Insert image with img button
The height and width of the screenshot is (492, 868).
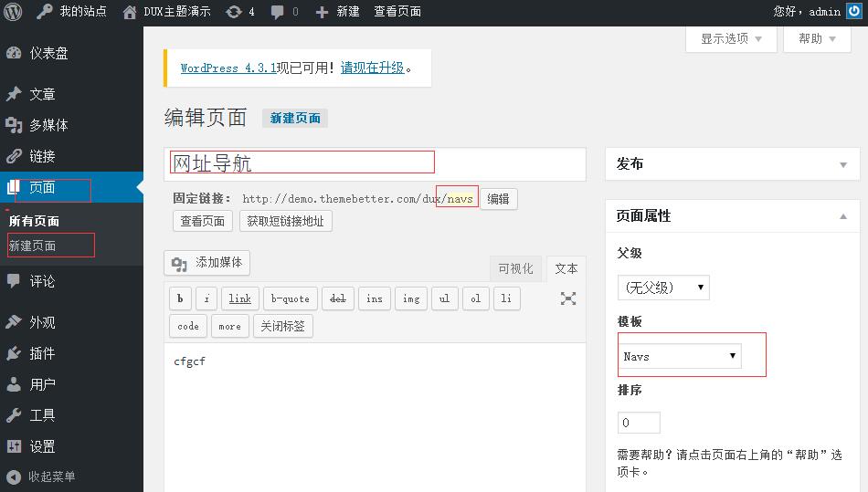pyautogui.click(x=411, y=298)
